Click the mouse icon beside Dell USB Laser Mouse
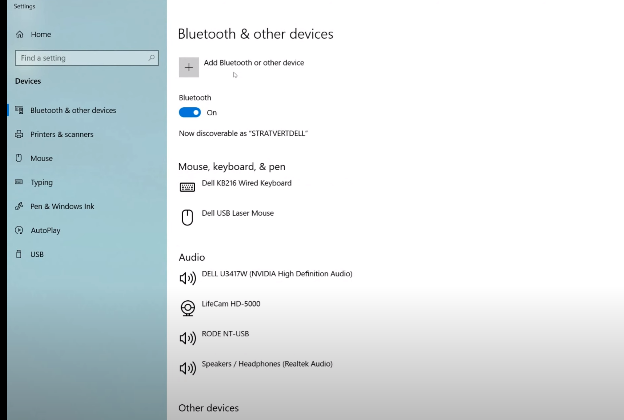 (187, 217)
